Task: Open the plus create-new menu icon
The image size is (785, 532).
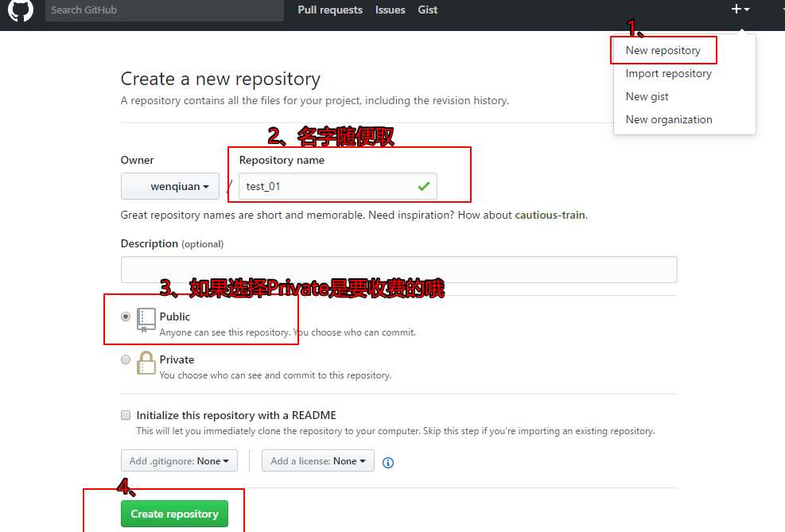Action: (740, 9)
